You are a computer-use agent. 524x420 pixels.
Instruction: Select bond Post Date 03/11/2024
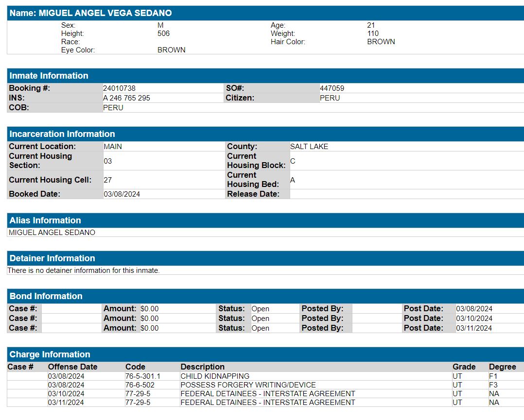pyautogui.click(x=474, y=328)
